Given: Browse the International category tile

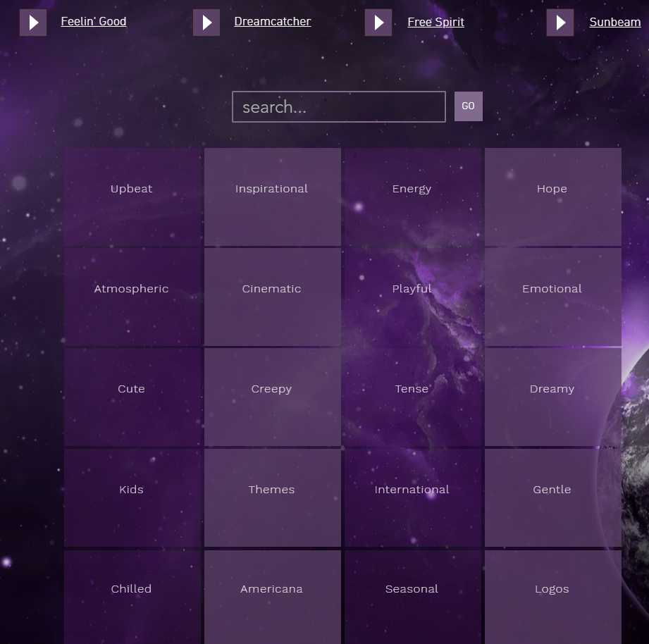Looking at the screenshot, I should point(413,498).
